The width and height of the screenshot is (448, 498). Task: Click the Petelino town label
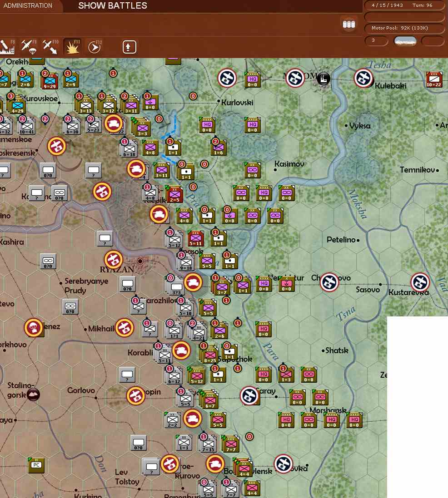point(341,240)
